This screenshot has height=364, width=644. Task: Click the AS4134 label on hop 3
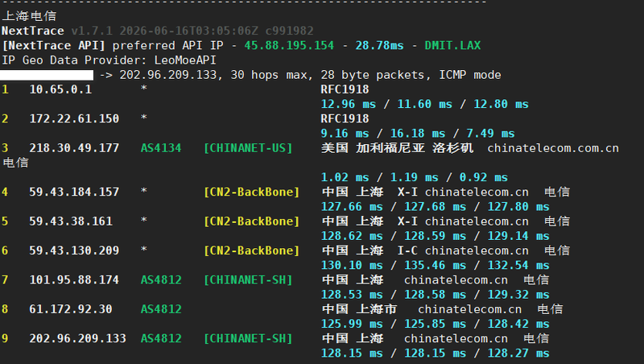coord(161,148)
